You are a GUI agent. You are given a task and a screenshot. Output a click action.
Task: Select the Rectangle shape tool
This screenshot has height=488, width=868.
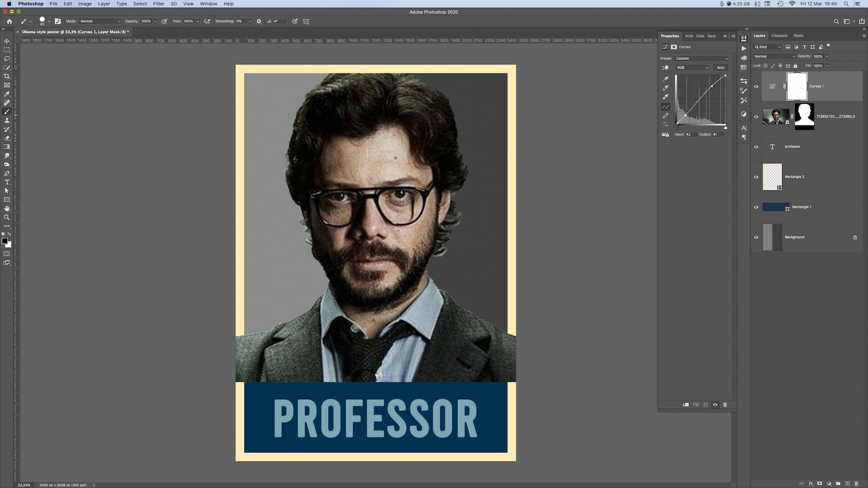coord(7,199)
